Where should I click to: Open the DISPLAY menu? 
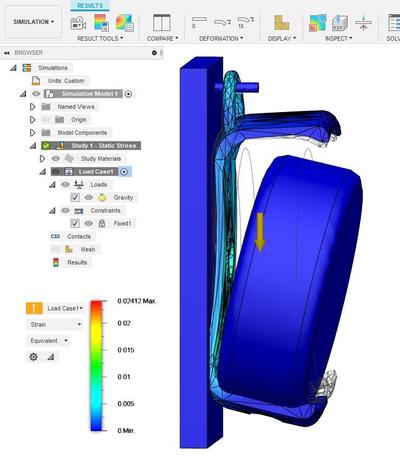[282, 39]
